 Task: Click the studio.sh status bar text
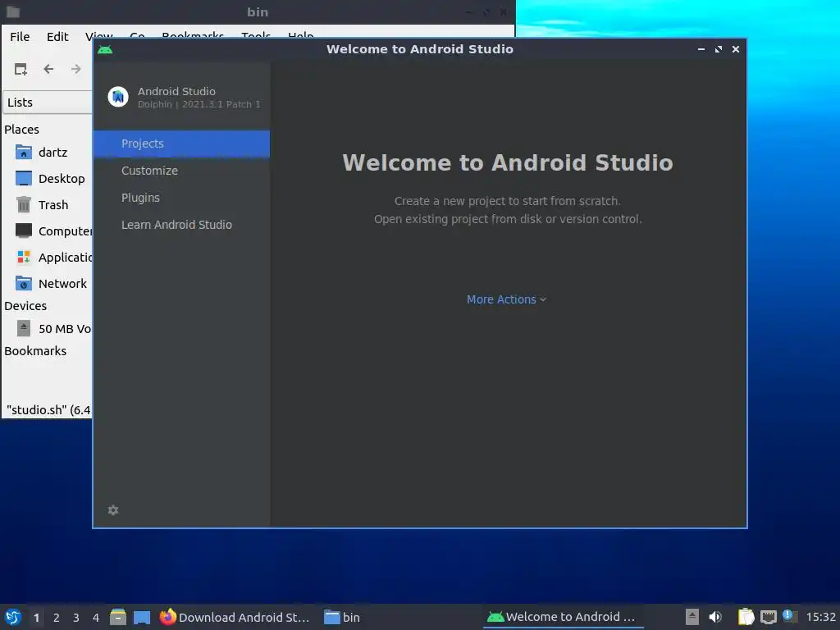48,410
